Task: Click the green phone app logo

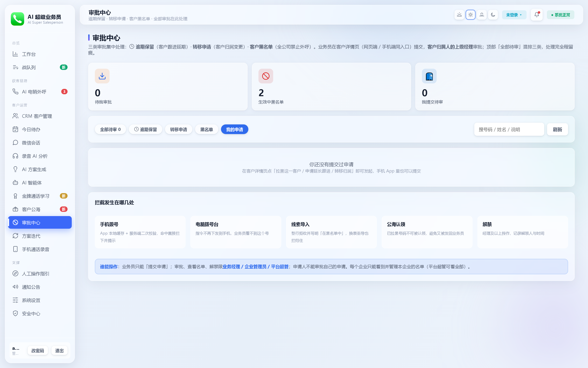Action: click(x=17, y=19)
